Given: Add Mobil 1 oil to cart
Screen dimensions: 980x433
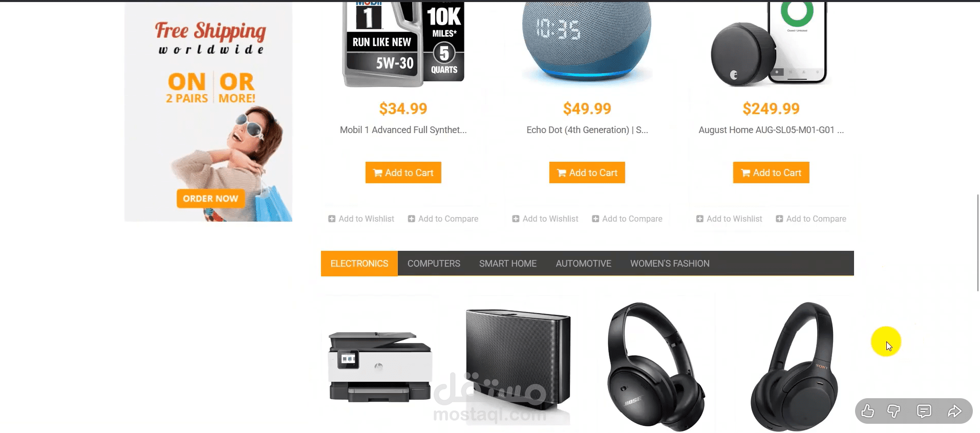Looking at the screenshot, I should click(403, 172).
